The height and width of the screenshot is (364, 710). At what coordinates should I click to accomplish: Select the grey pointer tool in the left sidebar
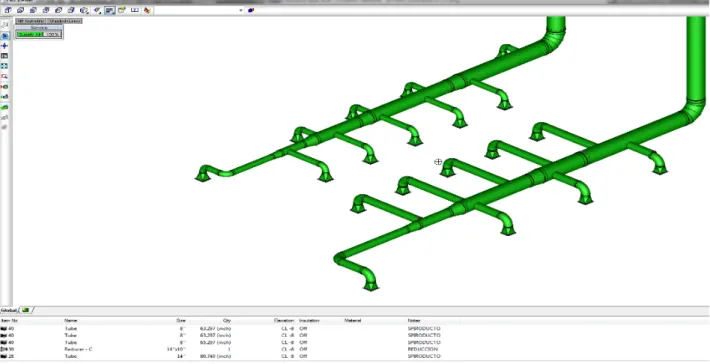[5, 25]
